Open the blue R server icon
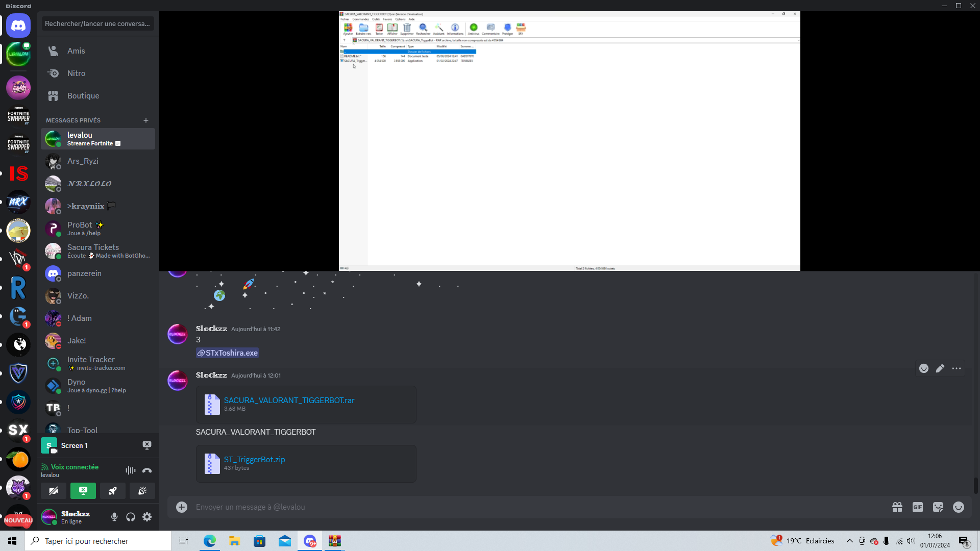Viewport: 980px width, 551px height. [18, 288]
